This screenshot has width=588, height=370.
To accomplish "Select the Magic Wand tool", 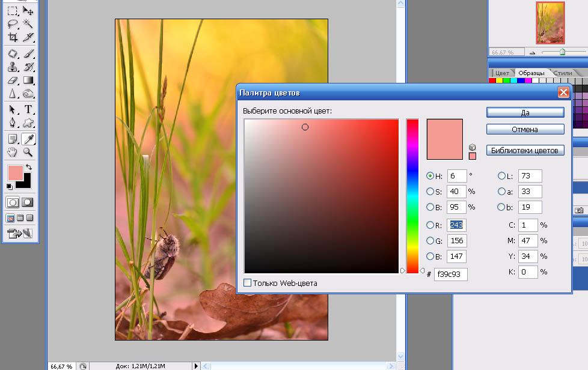I will point(28,24).
